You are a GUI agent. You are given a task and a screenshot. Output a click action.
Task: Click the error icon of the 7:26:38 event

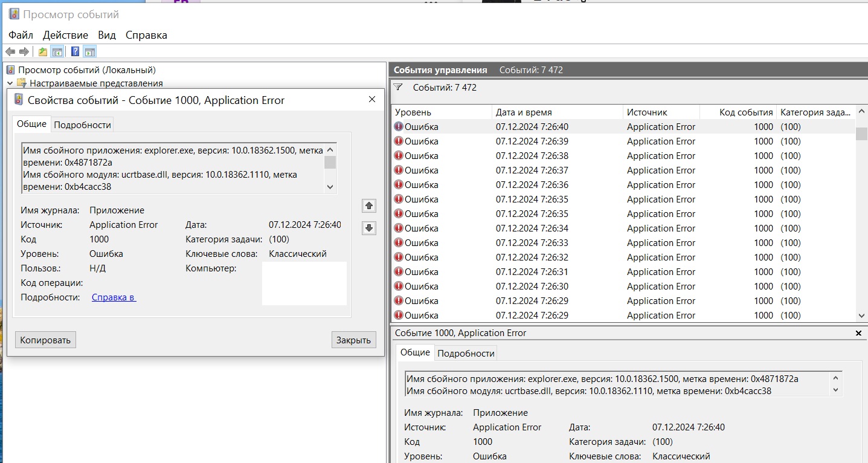click(399, 156)
